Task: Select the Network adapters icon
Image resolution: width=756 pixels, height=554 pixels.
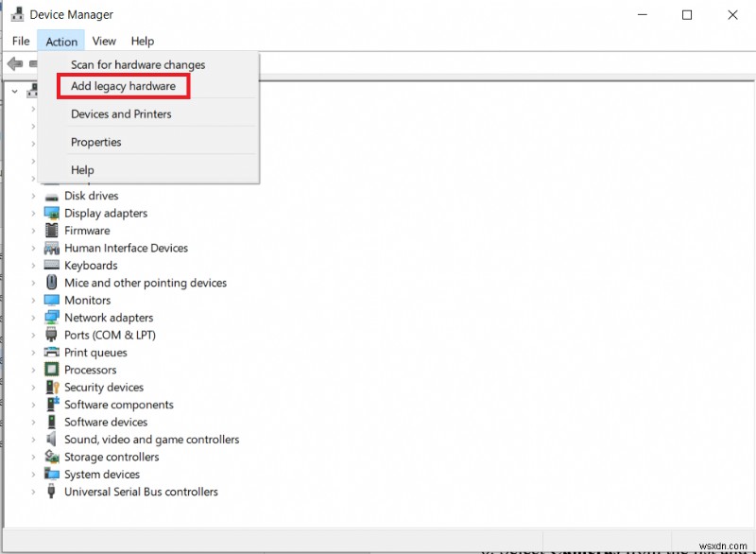Action: 50,318
